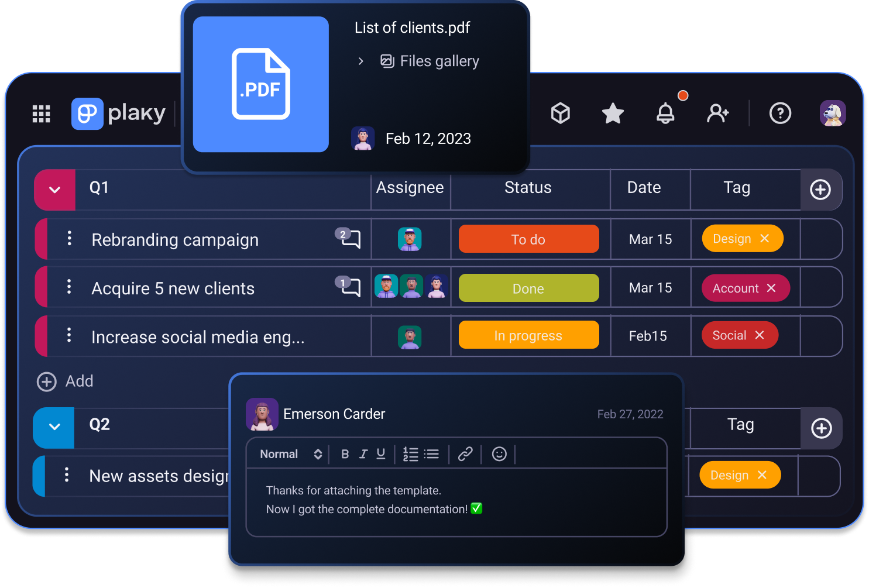This screenshot has width=869, height=588.
Task: Open Rebranding campaign row options menu
Action: point(70,238)
